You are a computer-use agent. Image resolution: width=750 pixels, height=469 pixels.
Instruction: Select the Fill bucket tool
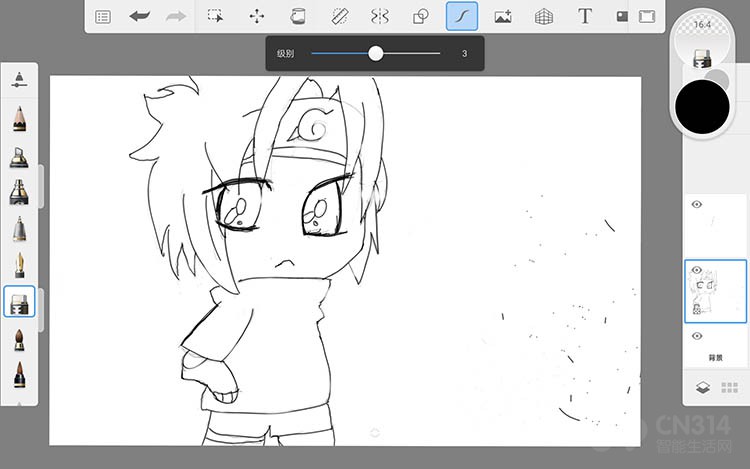click(x=298, y=16)
